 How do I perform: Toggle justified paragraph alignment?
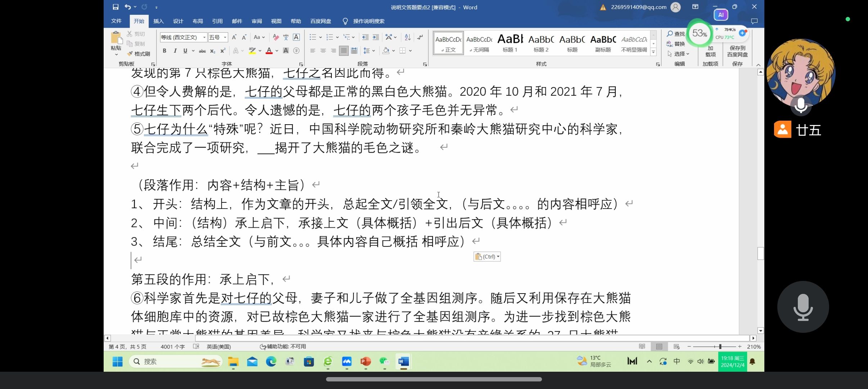(x=344, y=51)
